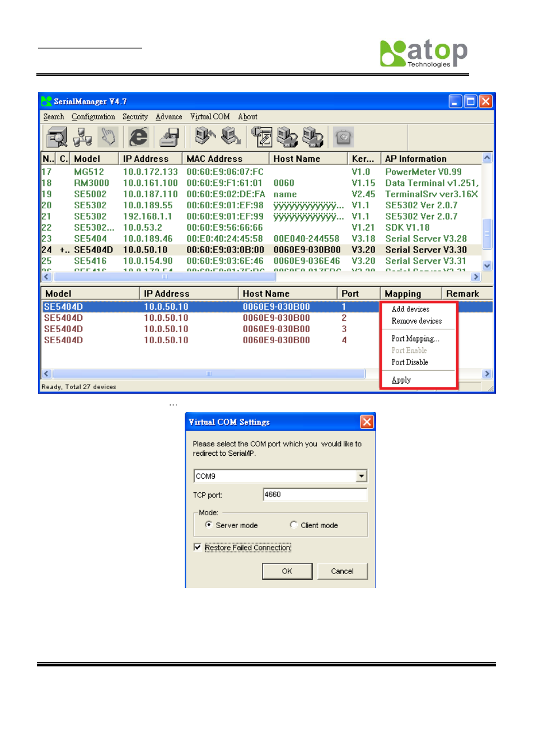Sort device list by Model column header
The height and width of the screenshot is (756, 534).
tap(94, 158)
